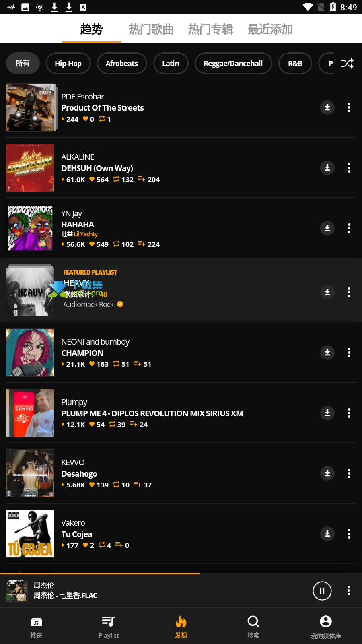Download the CHAMPION track
The height and width of the screenshot is (644, 362).
(327, 352)
